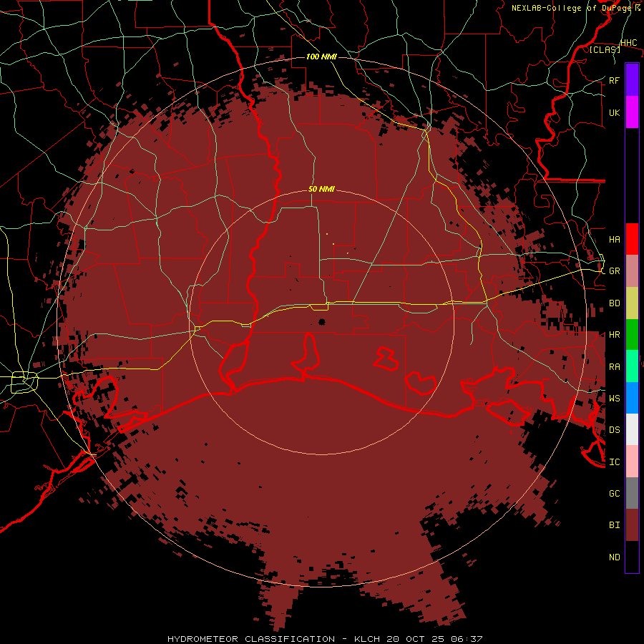
Task: Click the ND legend label
Action: pyautogui.click(x=615, y=557)
